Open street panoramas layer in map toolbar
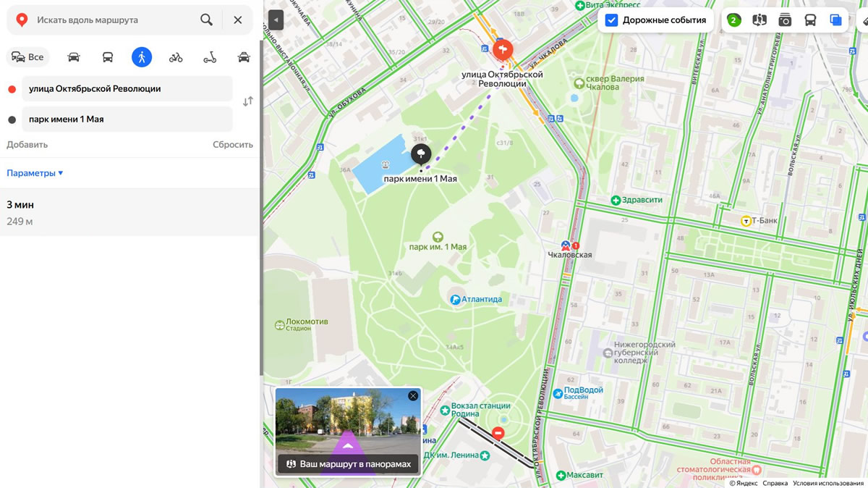This screenshot has width=868, height=488. [759, 20]
